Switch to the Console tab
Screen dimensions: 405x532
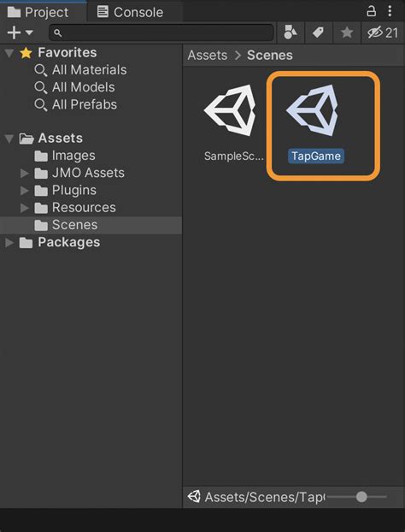(130, 12)
